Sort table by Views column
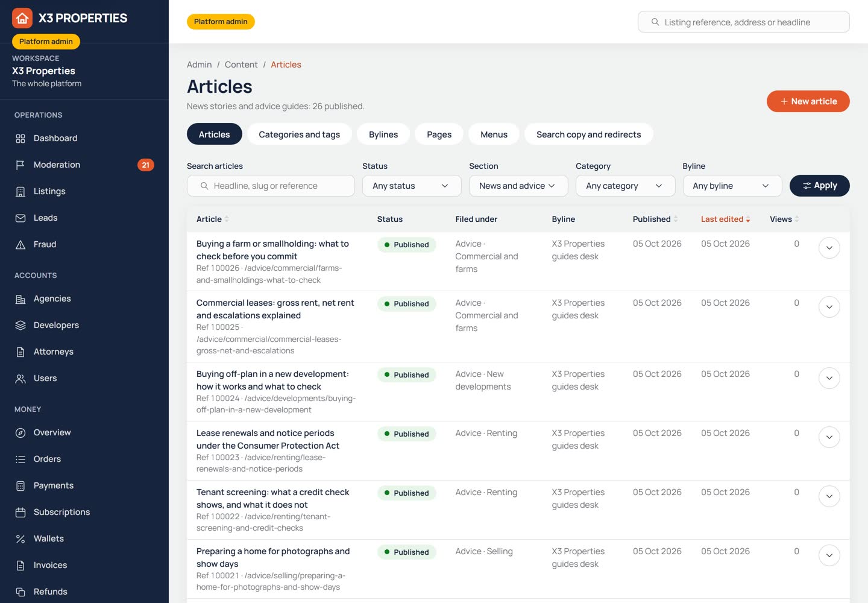The height and width of the screenshot is (603, 868). [x=784, y=219]
